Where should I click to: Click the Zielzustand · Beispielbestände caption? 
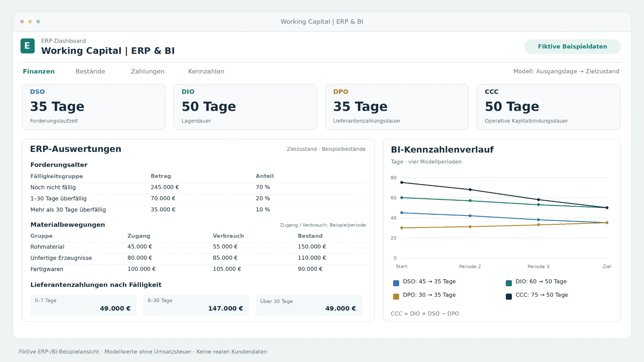click(326, 149)
